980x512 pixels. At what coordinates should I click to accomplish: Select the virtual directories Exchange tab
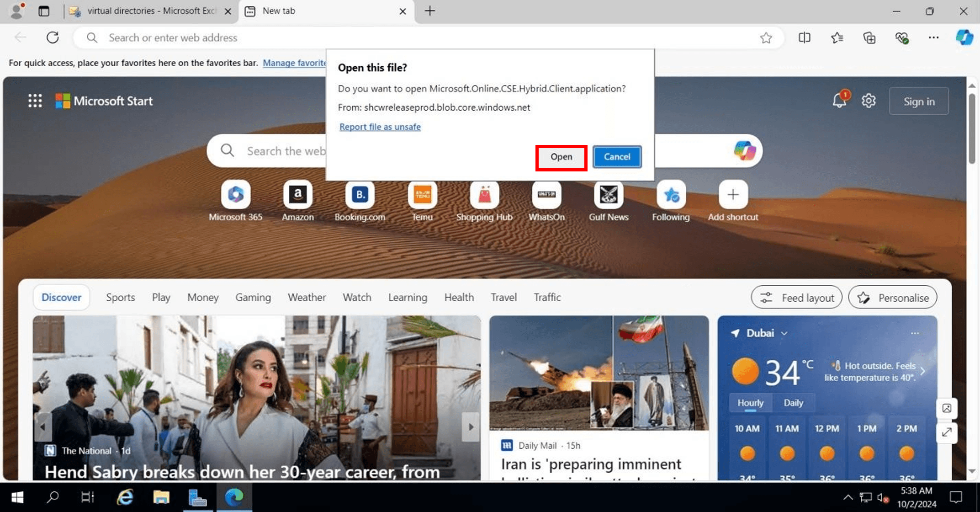pyautogui.click(x=151, y=11)
